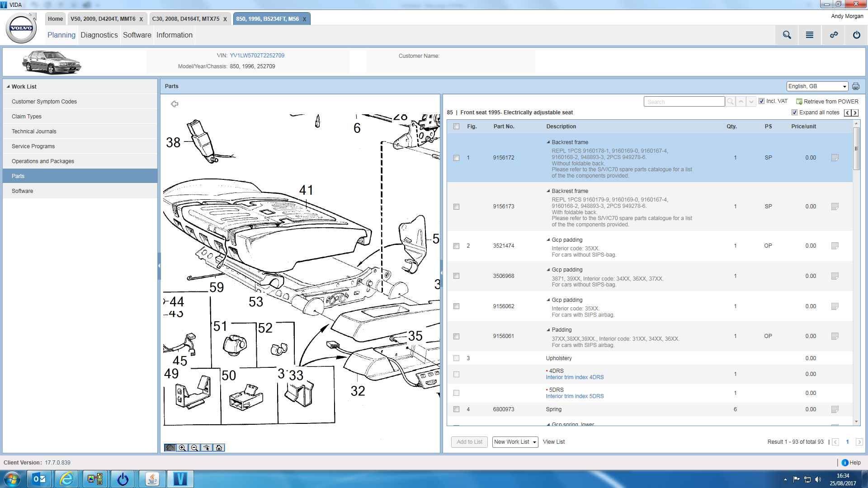Open the Information menu
Viewport: 868px width, 488px height.
point(175,35)
